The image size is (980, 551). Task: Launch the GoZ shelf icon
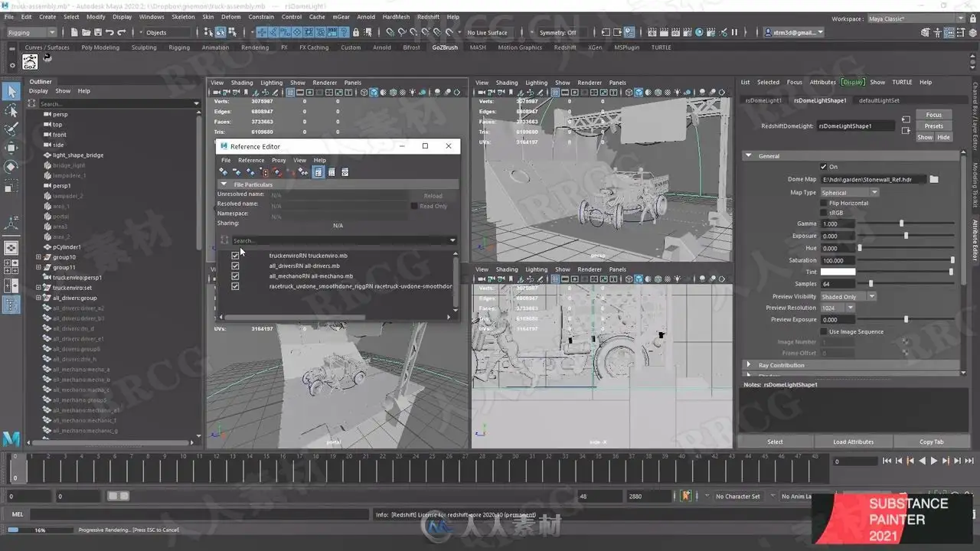(31, 63)
